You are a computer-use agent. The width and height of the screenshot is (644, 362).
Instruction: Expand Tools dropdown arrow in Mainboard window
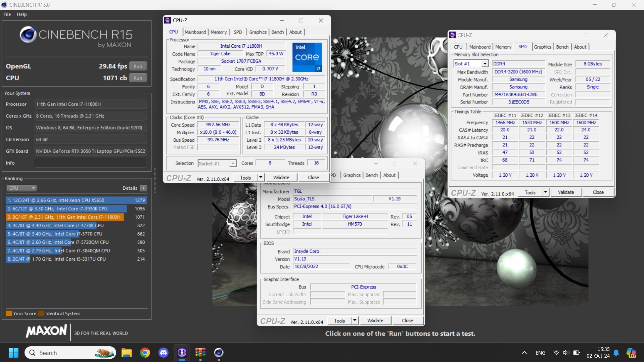(x=355, y=321)
